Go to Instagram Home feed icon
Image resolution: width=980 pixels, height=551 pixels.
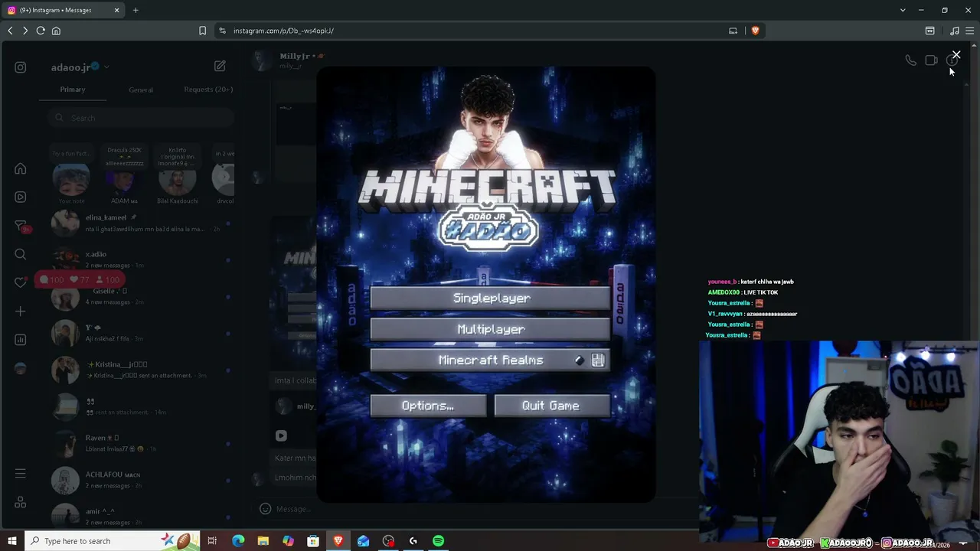[x=21, y=168]
